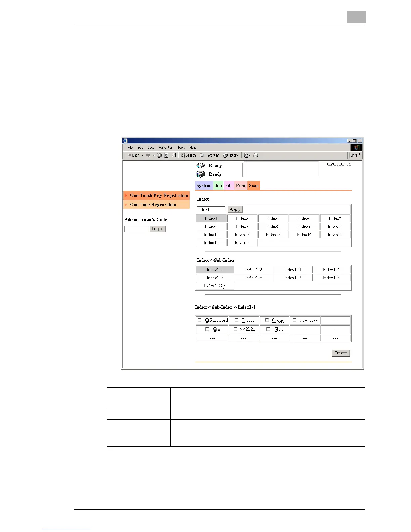Open the Tools menu
411x532 pixels.
coord(181,147)
